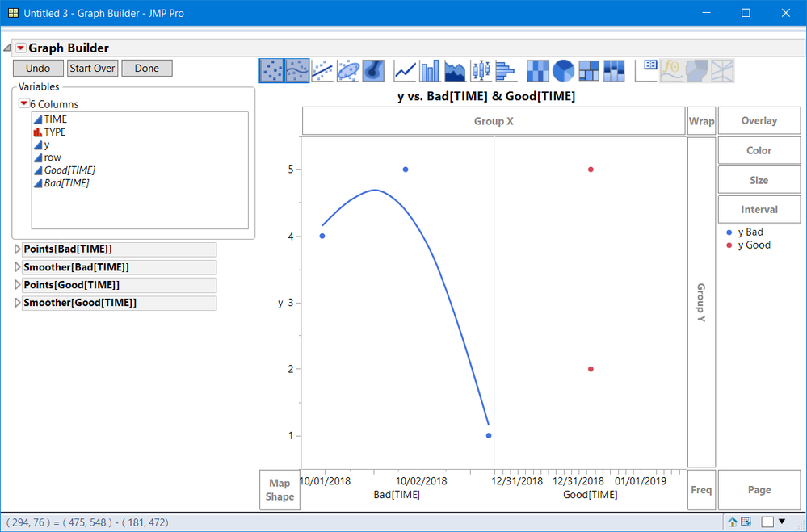This screenshot has height=532, width=807.
Task: Click the blue y Bad legend marker
Action: [x=729, y=232]
